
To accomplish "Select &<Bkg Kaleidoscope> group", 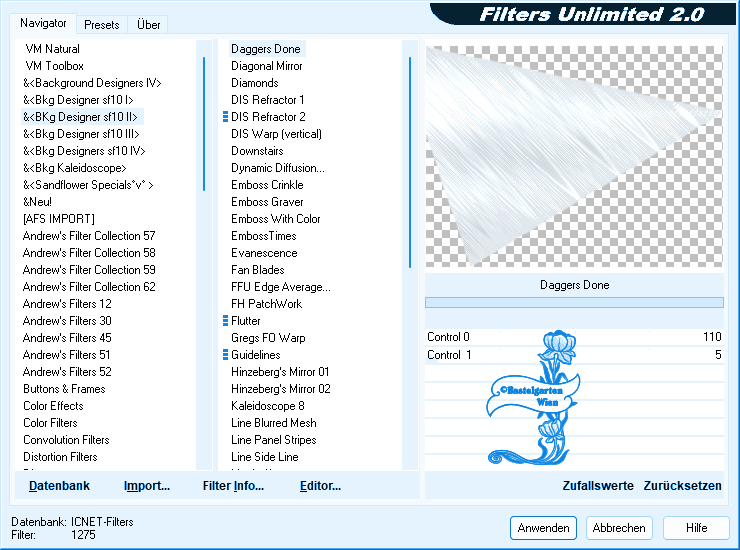I will pos(75,168).
